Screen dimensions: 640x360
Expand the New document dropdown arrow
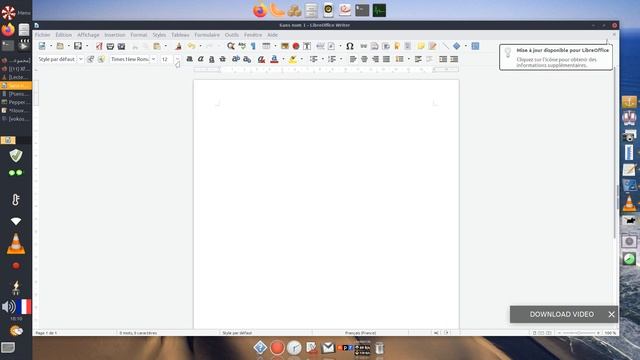pyautogui.click(x=51, y=46)
